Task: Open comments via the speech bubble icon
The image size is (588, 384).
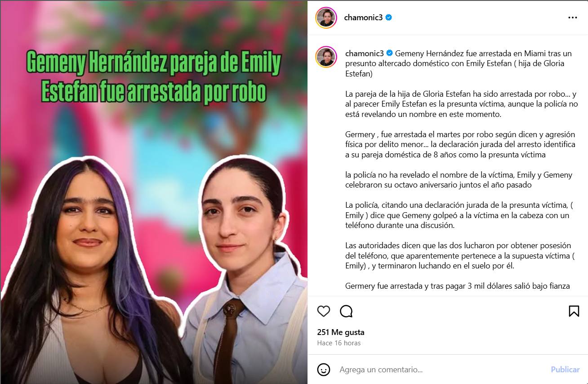Action: tap(346, 311)
